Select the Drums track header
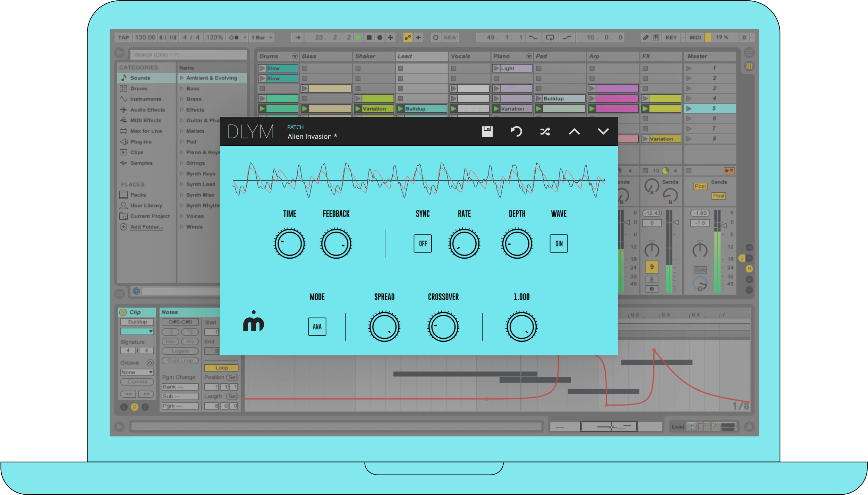This screenshot has width=868, height=495. [x=278, y=56]
